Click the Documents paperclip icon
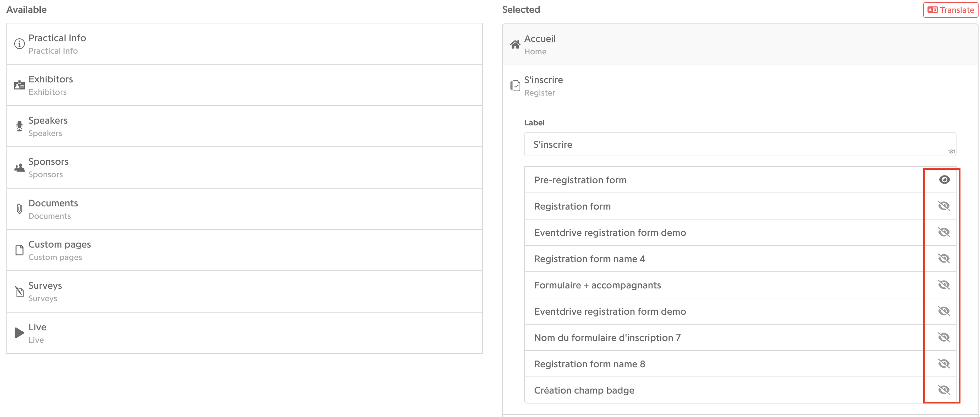 pyautogui.click(x=20, y=209)
